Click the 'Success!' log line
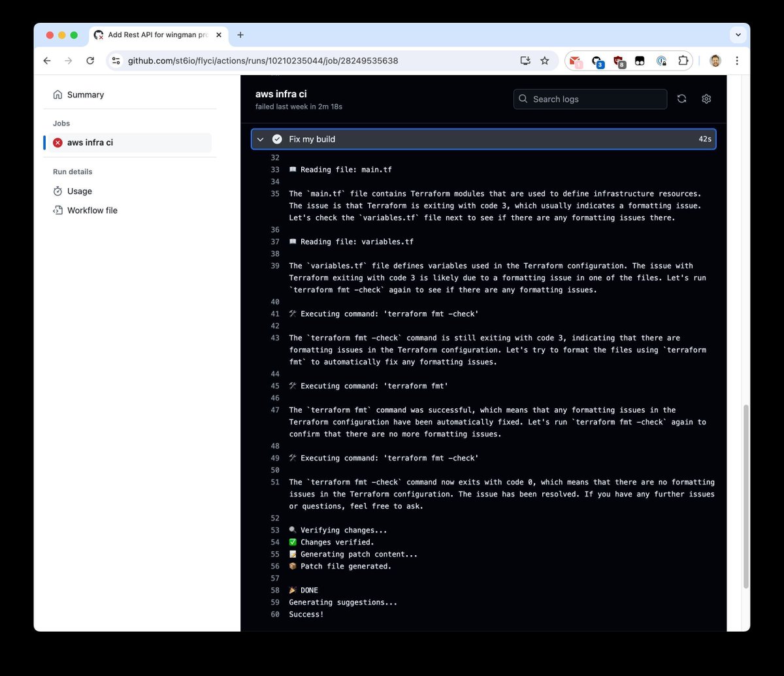 click(x=306, y=615)
